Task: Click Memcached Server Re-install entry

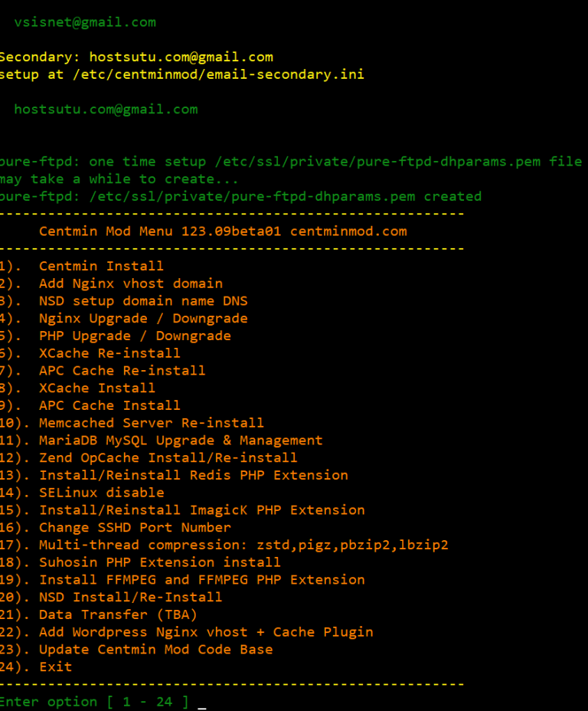Action: [x=152, y=423]
